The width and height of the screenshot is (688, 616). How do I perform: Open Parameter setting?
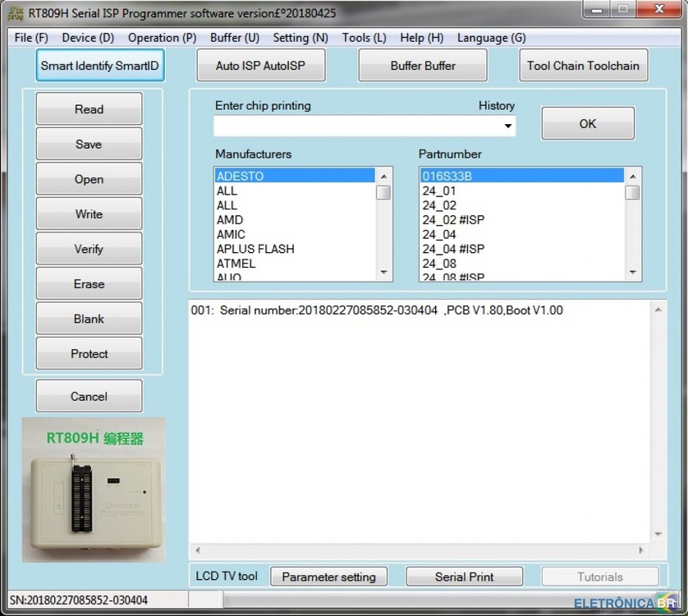pos(328,576)
